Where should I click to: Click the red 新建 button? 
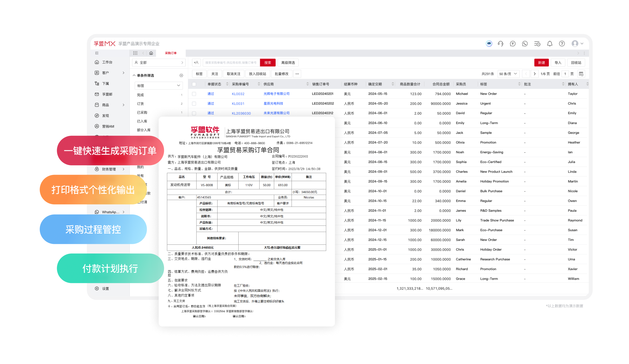click(x=541, y=62)
